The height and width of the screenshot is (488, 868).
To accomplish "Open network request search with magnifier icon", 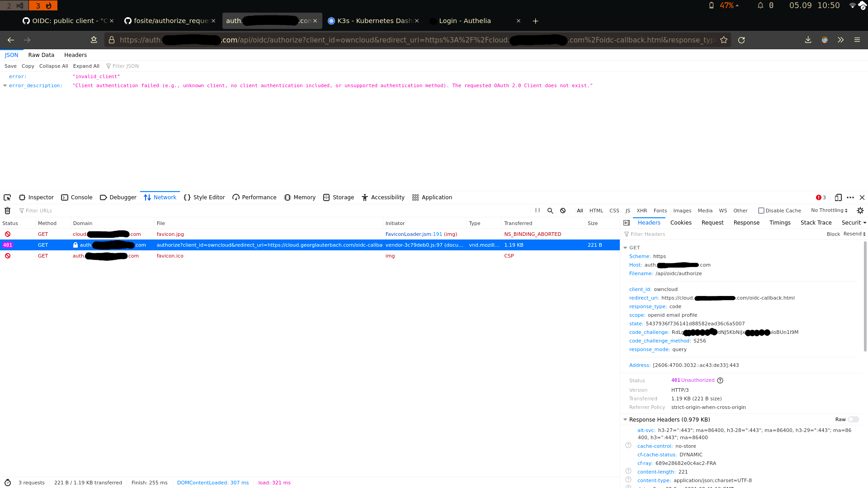I will [550, 210].
